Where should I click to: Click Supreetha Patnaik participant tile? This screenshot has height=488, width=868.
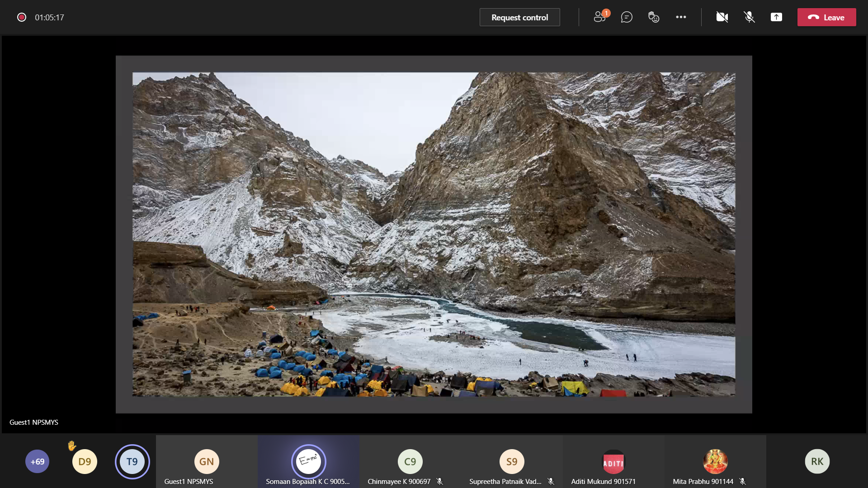(512, 462)
